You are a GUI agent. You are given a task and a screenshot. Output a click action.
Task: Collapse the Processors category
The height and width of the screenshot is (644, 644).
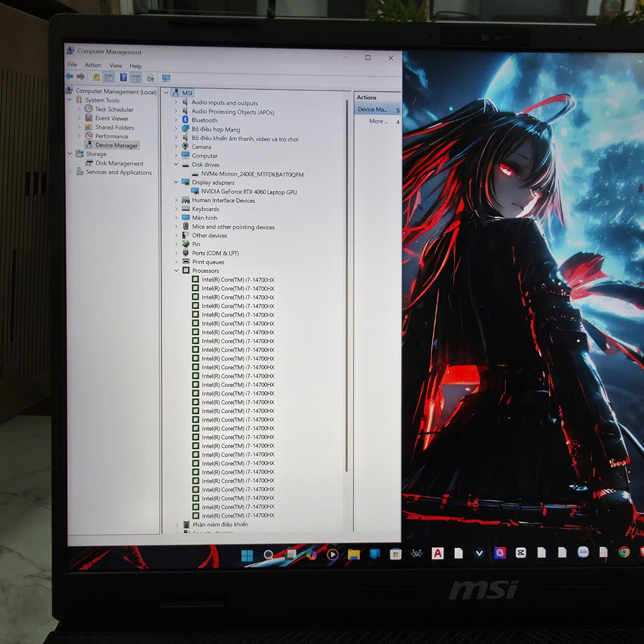[x=177, y=270]
